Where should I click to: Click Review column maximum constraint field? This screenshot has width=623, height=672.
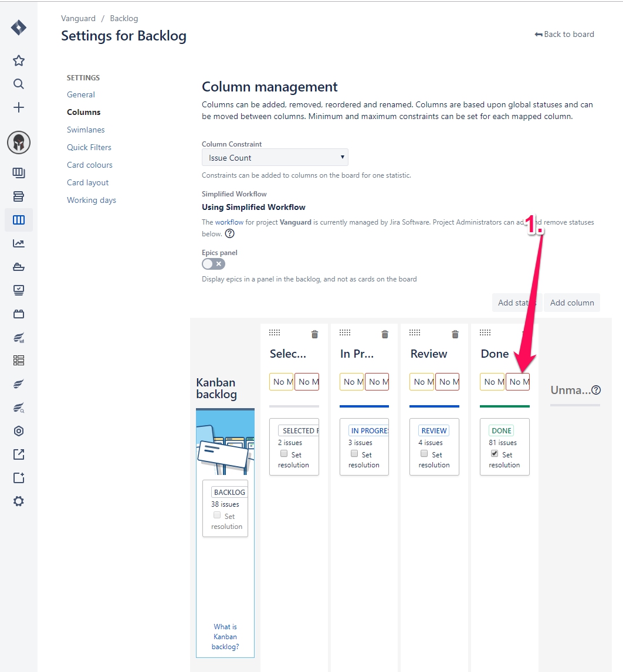pos(447,382)
